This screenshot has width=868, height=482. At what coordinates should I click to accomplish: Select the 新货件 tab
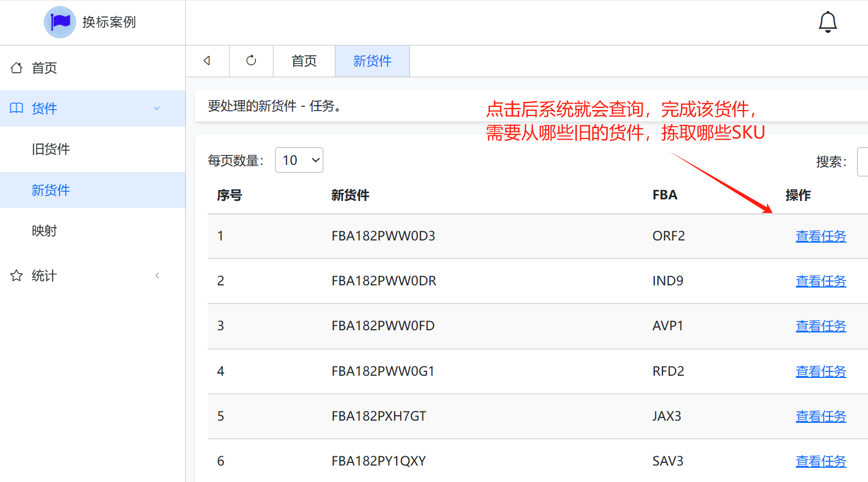click(372, 61)
